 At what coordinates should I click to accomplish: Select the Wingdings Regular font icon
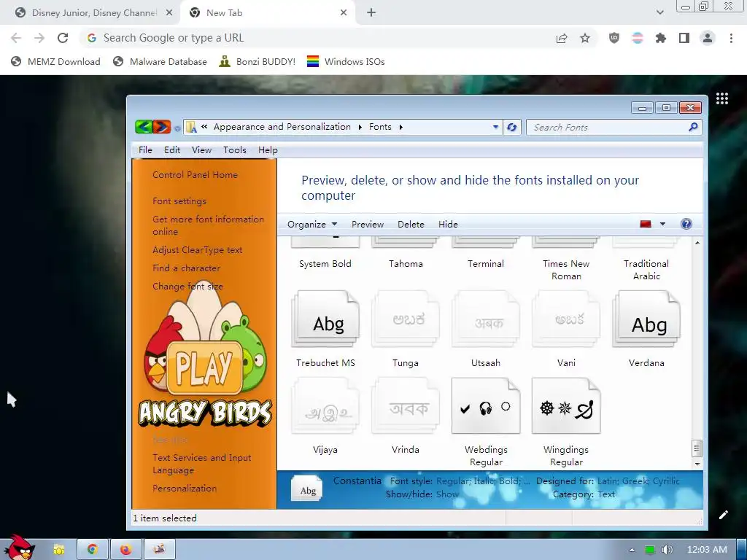(x=566, y=405)
